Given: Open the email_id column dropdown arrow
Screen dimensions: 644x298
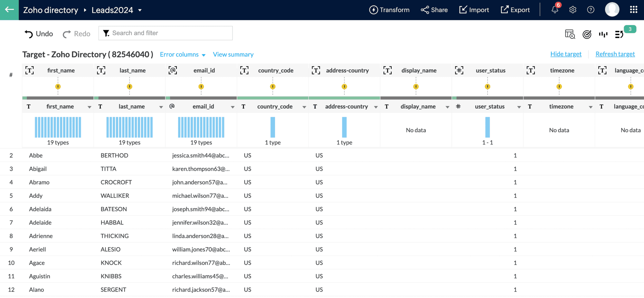Looking at the screenshot, I should (x=232, y=107).
